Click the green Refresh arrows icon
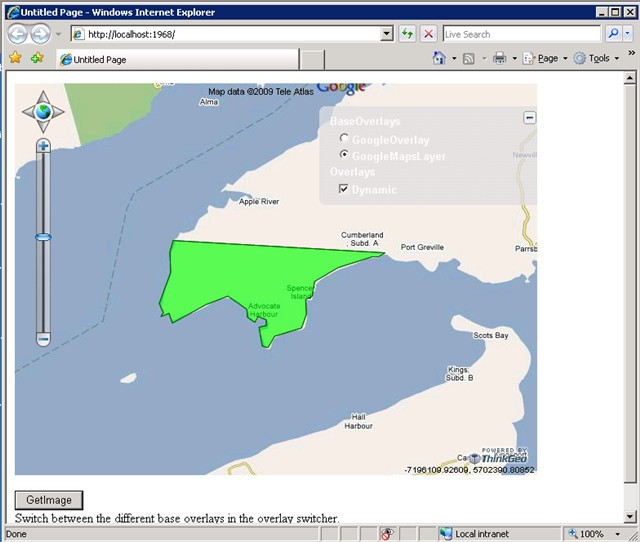This screenshot has height=542, width=640. pyautogui.click(x=407, y=34)
